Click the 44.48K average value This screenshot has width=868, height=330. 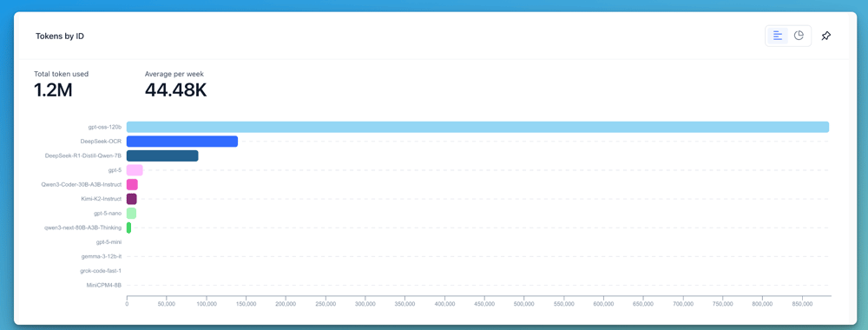(175, 89)
